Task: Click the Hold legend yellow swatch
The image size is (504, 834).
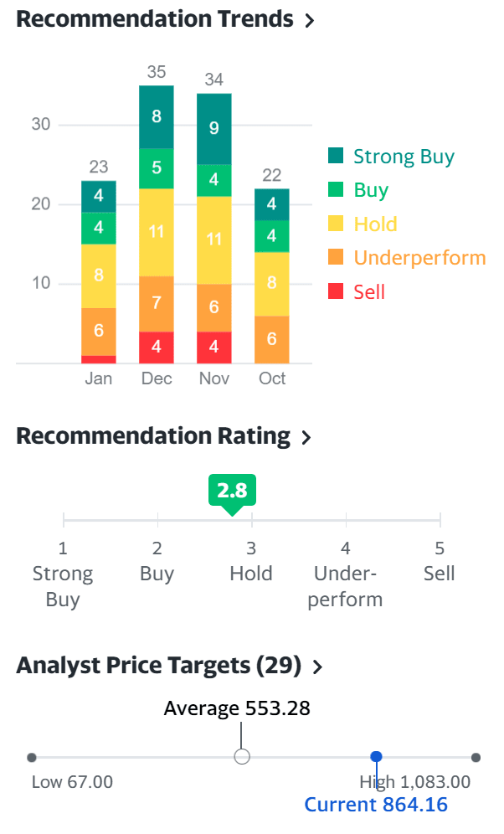Action: 336,224
